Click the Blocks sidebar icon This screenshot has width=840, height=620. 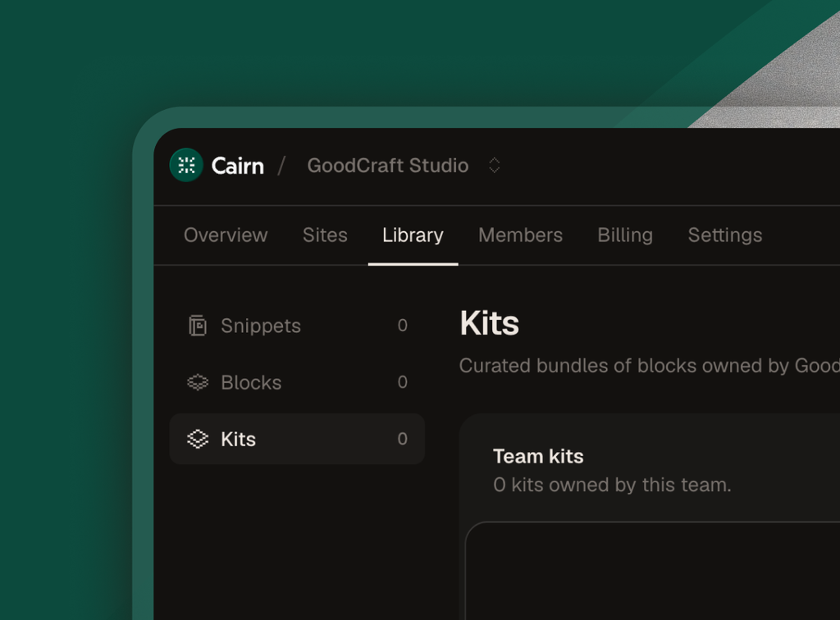[198, 382]
